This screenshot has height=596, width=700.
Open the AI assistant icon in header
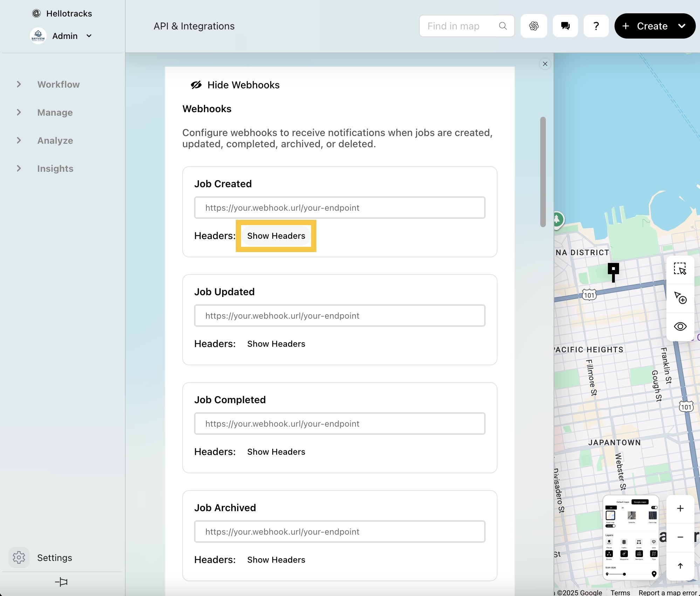534,26
